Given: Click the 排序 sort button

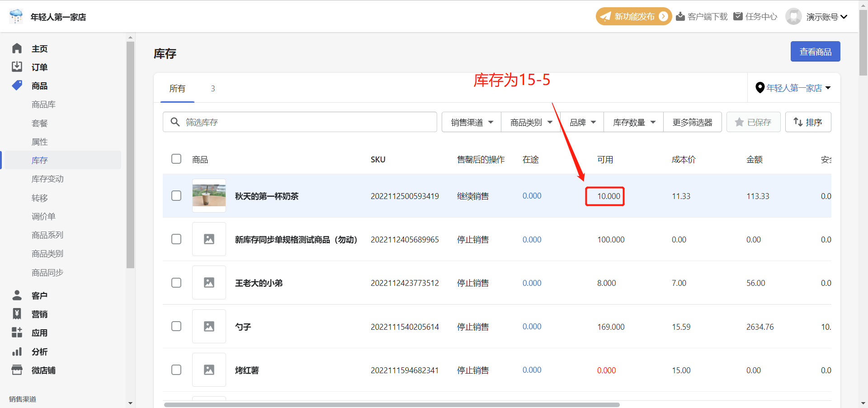Looking at the screenshot, I should [808, 122].
